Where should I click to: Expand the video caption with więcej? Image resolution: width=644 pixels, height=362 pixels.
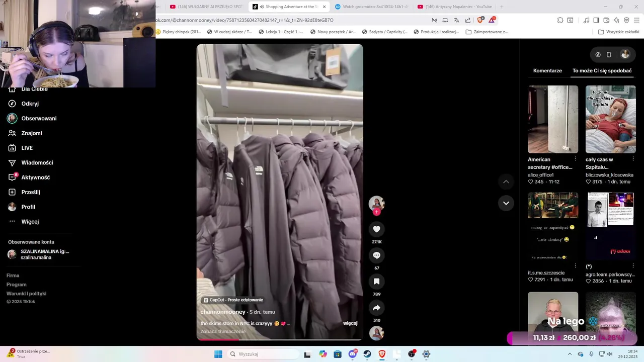350,323
